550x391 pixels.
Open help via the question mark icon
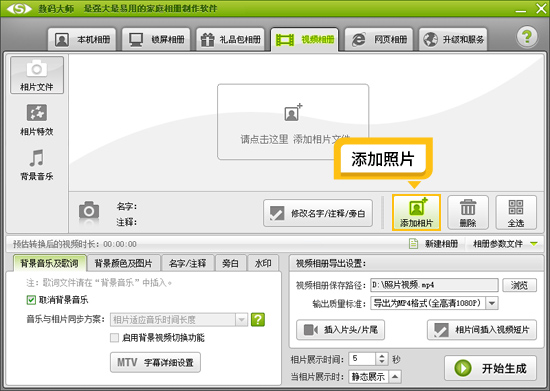pos(527,36)
